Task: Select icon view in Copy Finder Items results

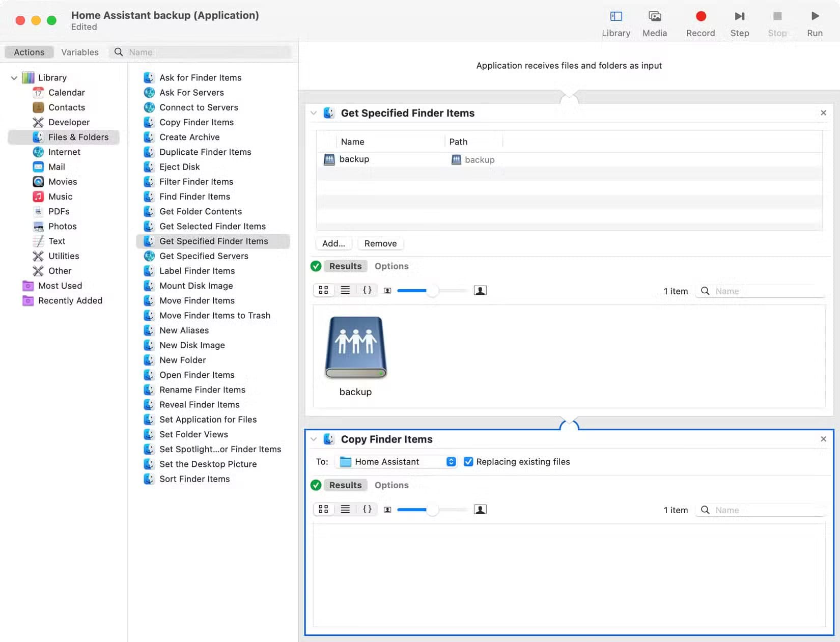Action: pyautogui.click(x=323, y=509)
